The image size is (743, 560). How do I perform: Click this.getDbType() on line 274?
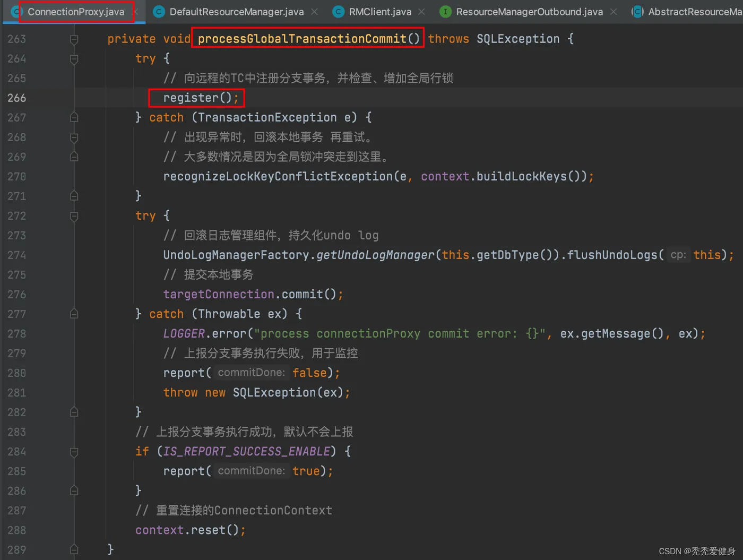tap(497, 255)
